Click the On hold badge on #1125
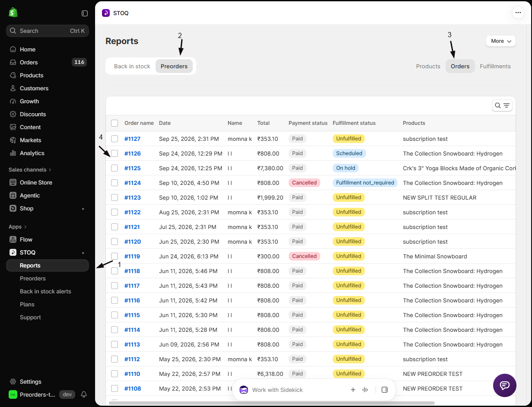532x407 pixels. point(346,168)
